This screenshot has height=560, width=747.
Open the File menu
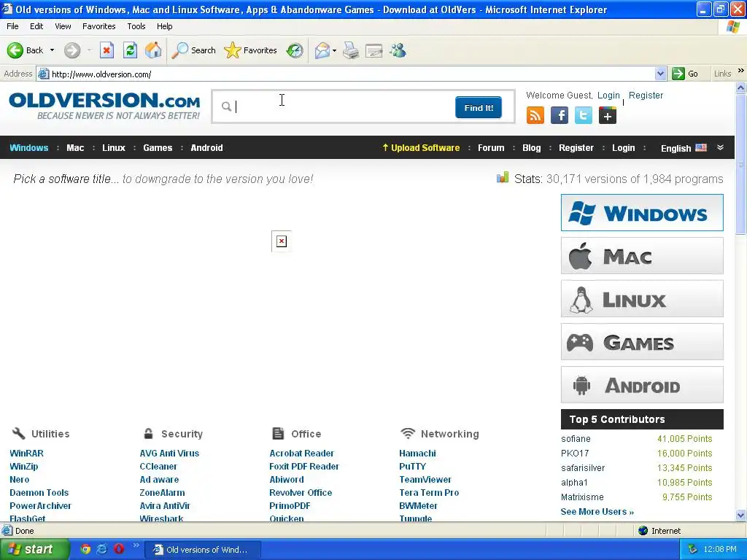point(12,26)
